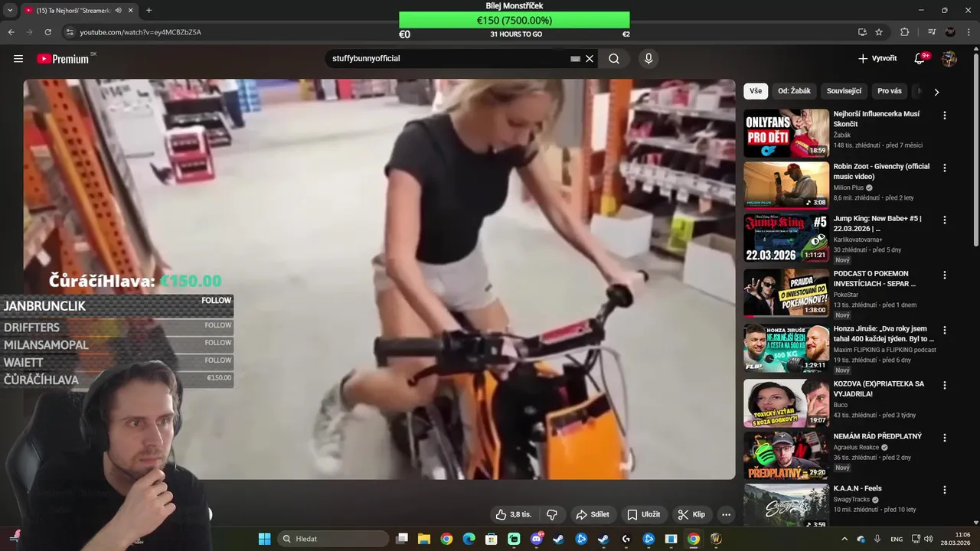This screenshot has width=980, height=551.
Task: Open the Windows Start menu
Action: pyautogui.click(x=264, y=539)
